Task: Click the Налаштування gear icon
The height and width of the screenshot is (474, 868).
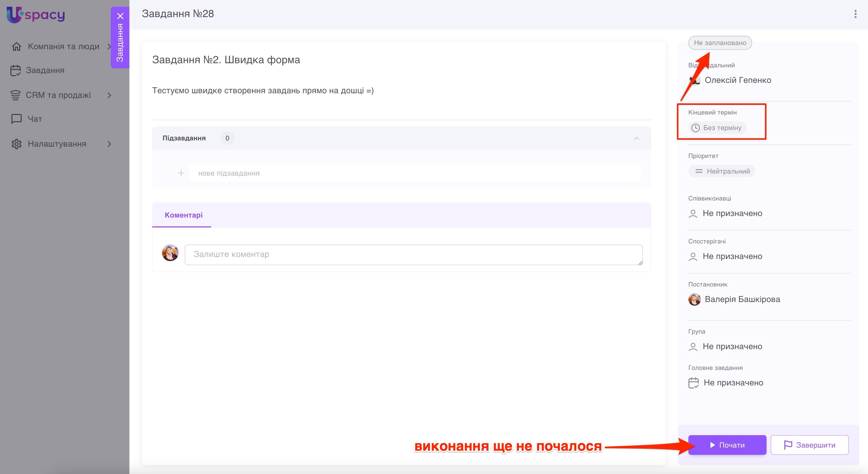Action: (16, 144)
